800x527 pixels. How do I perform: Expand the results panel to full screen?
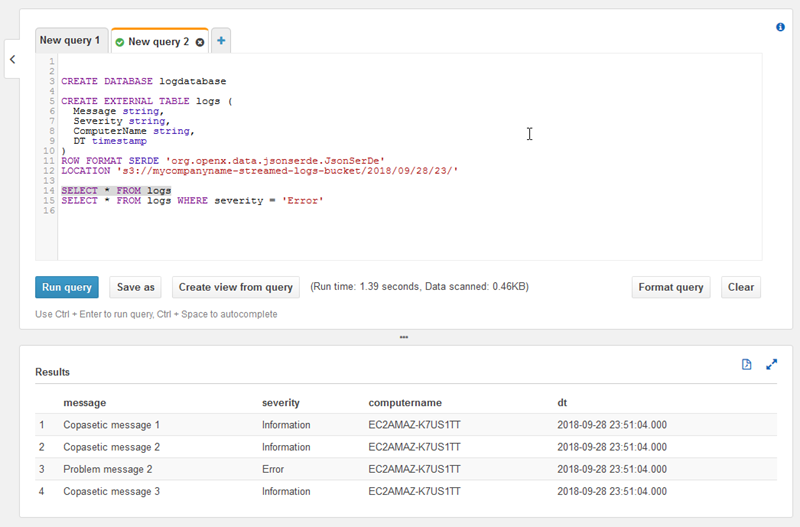771,365
